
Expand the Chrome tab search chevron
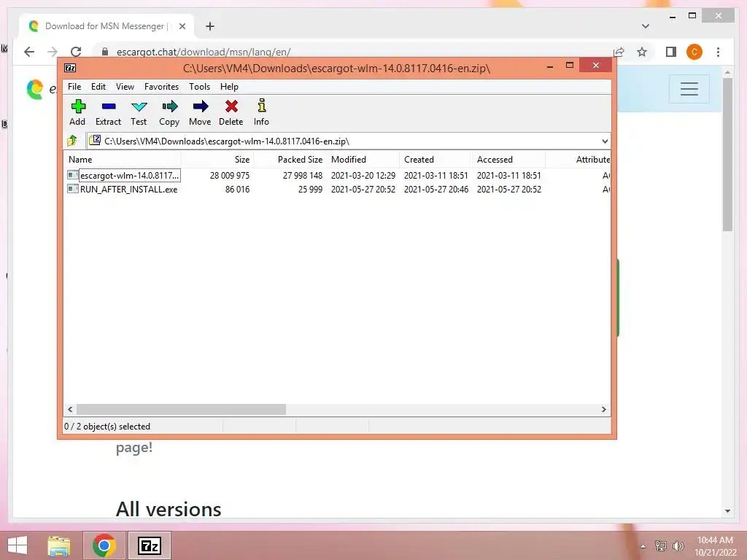(645, 26)
